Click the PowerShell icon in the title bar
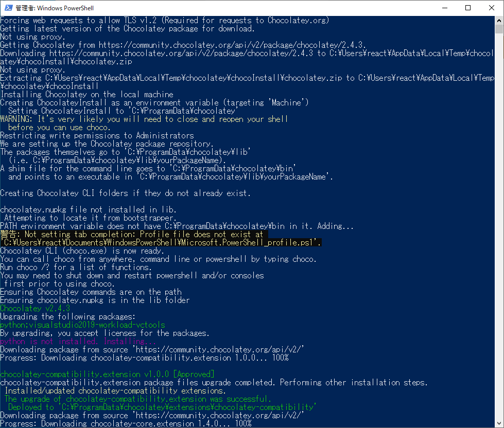The width and height of the screenshot is (504, 428). coord(8,8)
